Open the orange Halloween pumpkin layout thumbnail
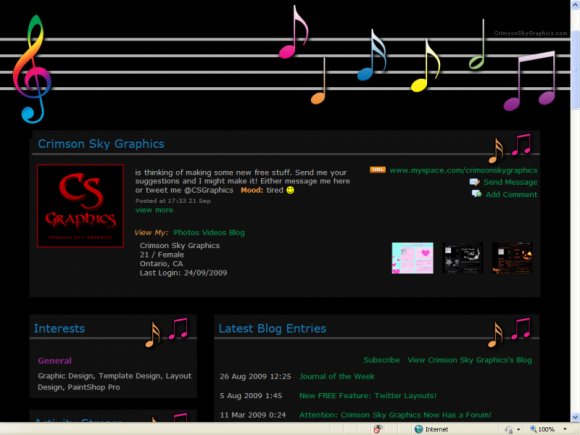The height and width of the screenshot is (435, 580). pyautogui.click(x=513, y=258)
